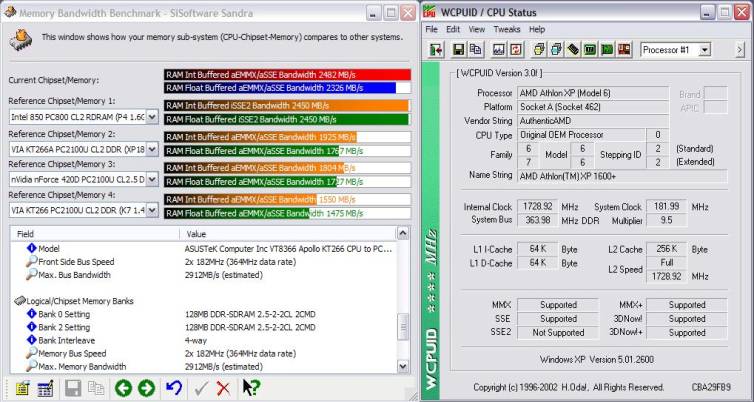Open the Reference Chipset/Memory 4 dropdown
Image resolution: width=754 pixels, height=402 pixels.
click(x=152, y=210)
